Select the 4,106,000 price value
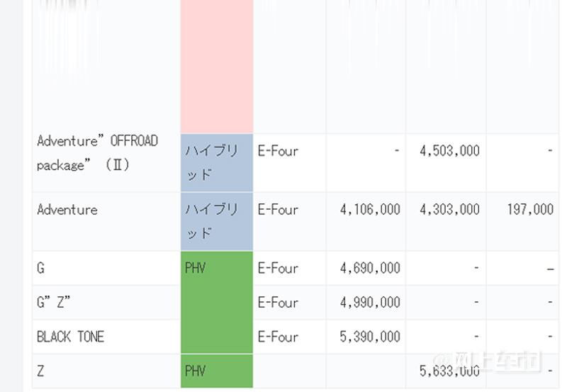The width and height of the screenshot is (567, 392). click(370, 209)
